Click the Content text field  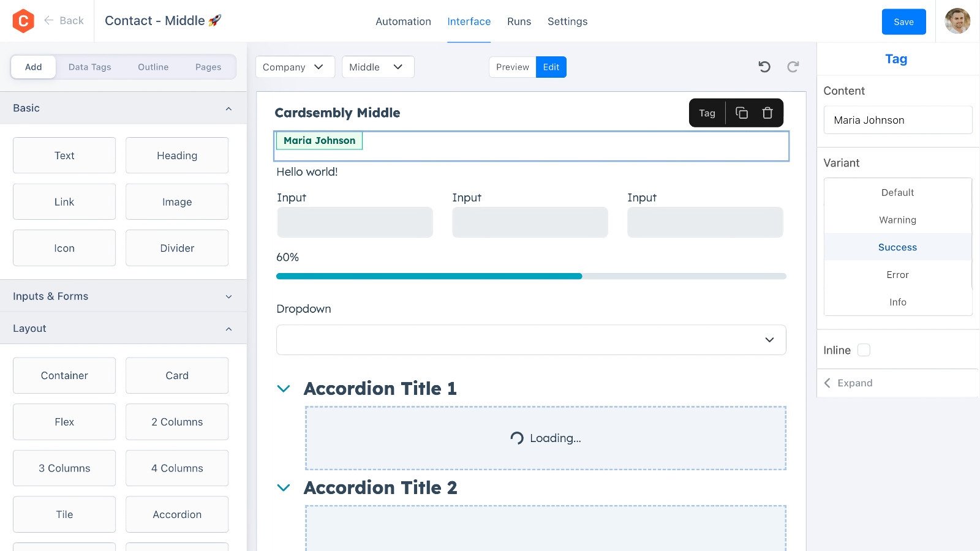pyautogui.click(x=897, y=120)
